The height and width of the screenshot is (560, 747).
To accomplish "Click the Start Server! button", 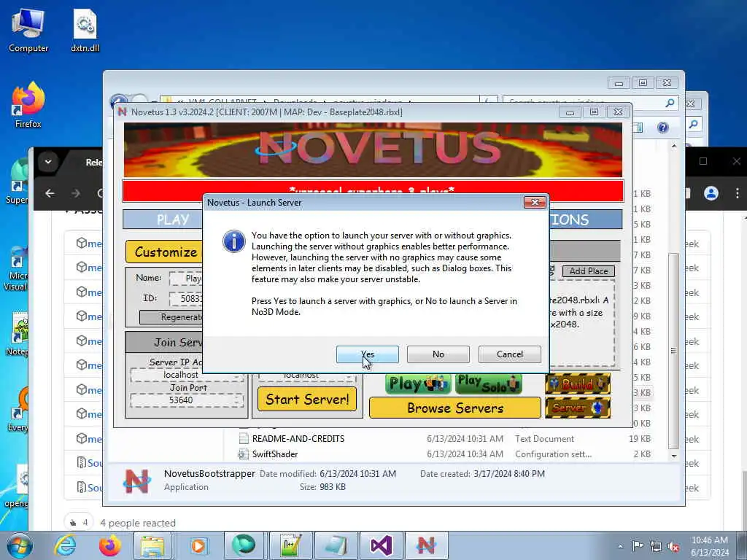I will pyautogui.click(x=307, y=399).
